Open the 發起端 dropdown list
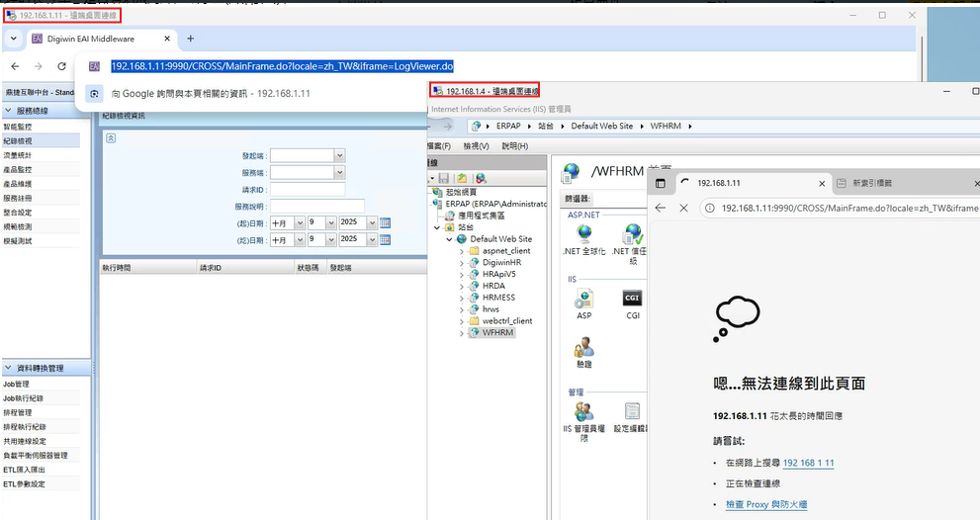 tap(339, 155)
